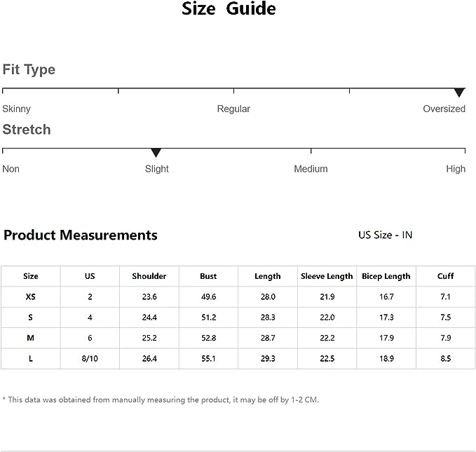Screen dimensions: 476x452
Task: Click the Shoulder column header
Action: (x=149, y=277)
